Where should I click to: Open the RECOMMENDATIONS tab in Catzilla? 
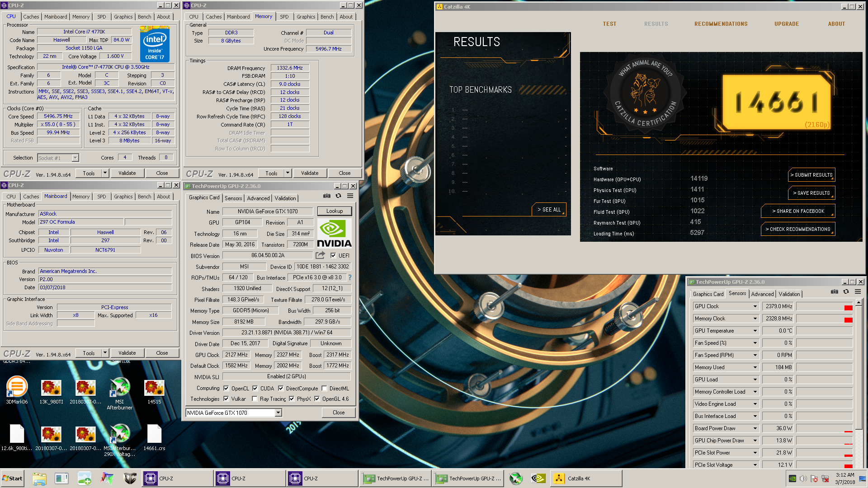pos(721,24)
